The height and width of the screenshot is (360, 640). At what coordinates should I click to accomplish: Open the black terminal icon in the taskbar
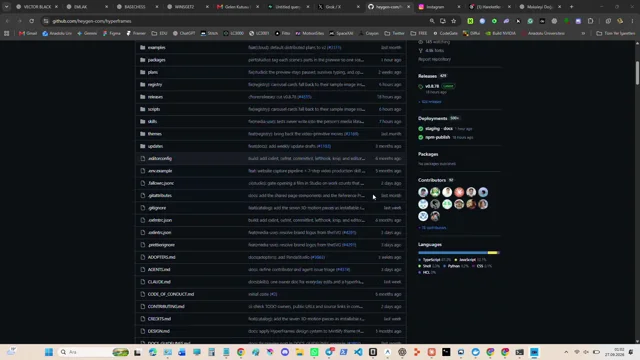pyautogui.click(x=446, y=352)
